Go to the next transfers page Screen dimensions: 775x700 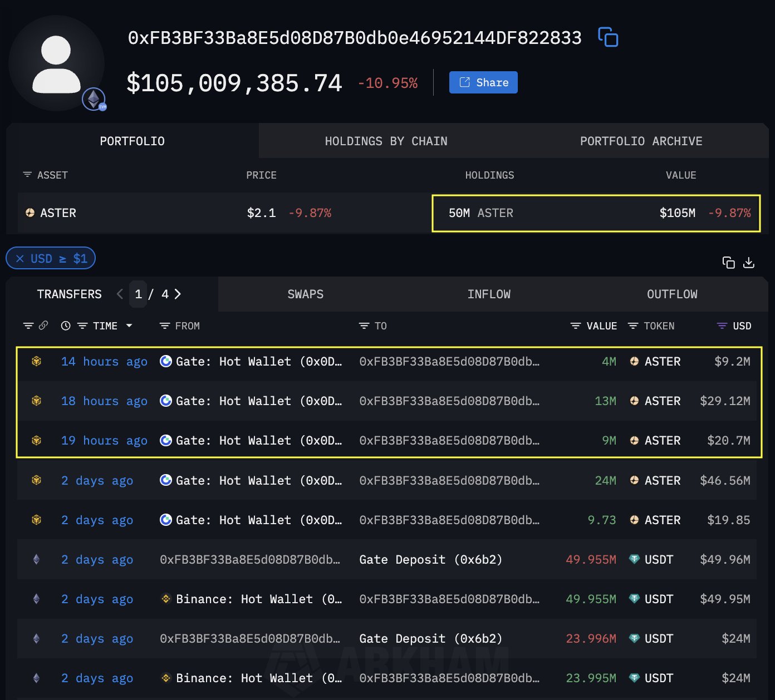(x=178, y=294)
